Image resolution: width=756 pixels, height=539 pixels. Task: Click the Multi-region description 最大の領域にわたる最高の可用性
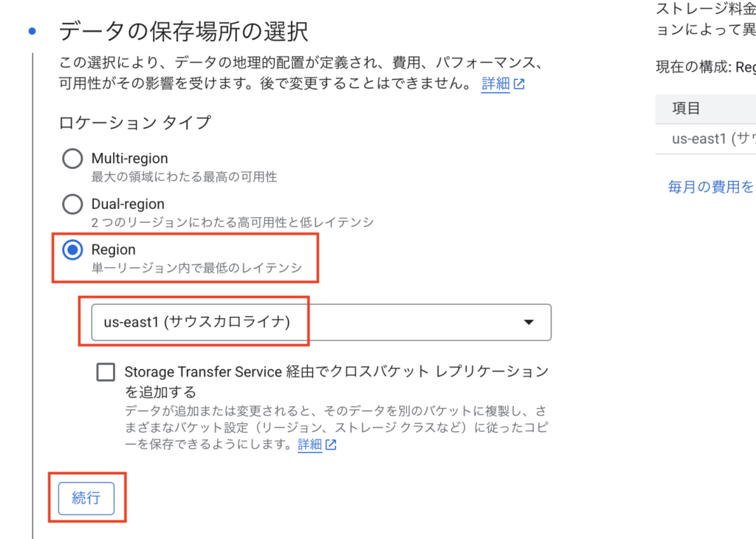click(184, 176)
